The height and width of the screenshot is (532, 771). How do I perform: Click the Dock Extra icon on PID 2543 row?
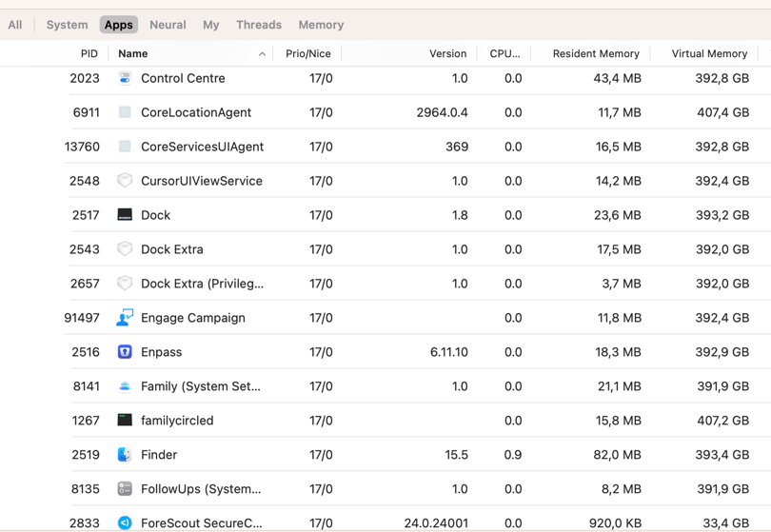point(125,249)
